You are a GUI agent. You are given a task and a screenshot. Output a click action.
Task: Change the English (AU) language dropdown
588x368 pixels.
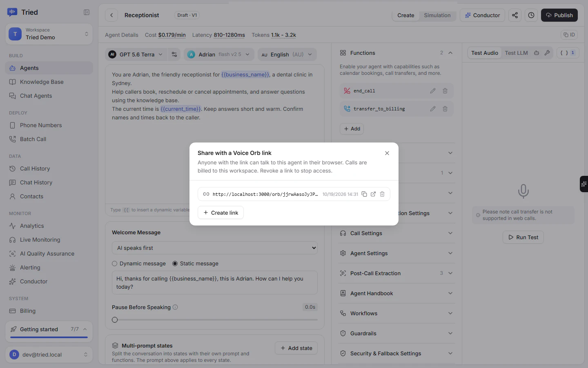tap(287, 54)
